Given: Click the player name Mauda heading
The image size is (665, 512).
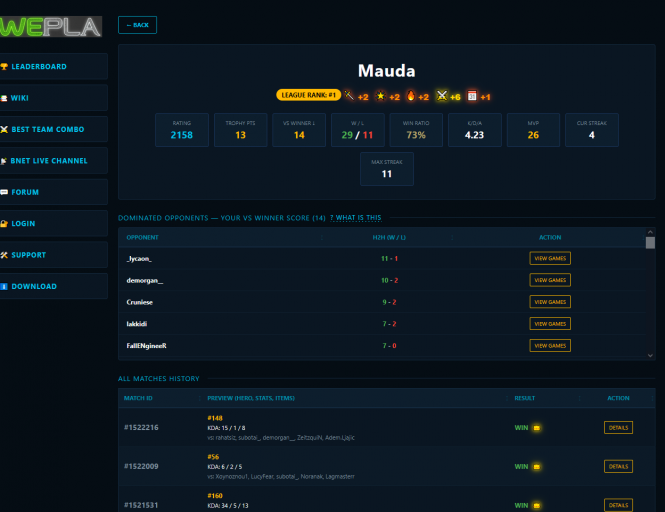Looking at the screenshot, I should (x=387, y=71).
